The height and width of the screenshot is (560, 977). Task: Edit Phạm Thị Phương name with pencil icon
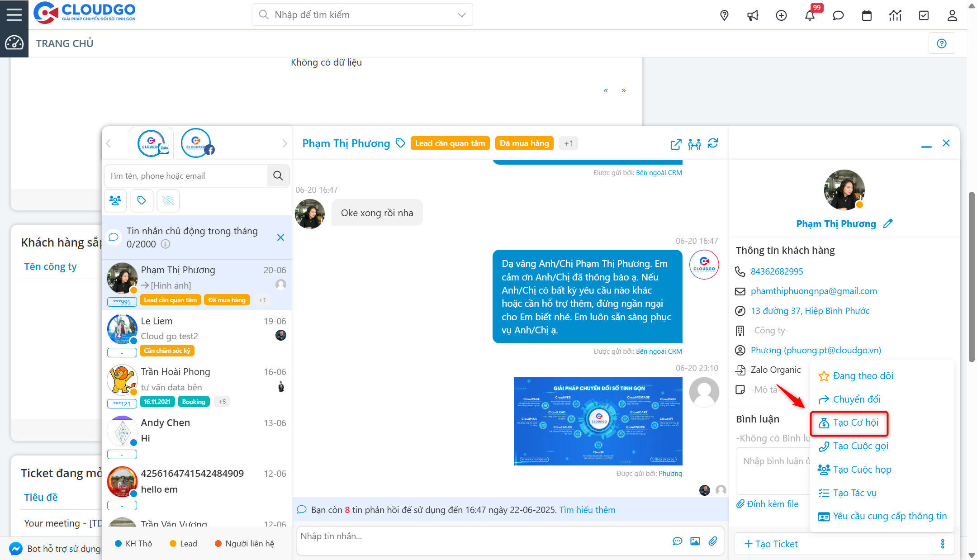(x=888, y=223)
